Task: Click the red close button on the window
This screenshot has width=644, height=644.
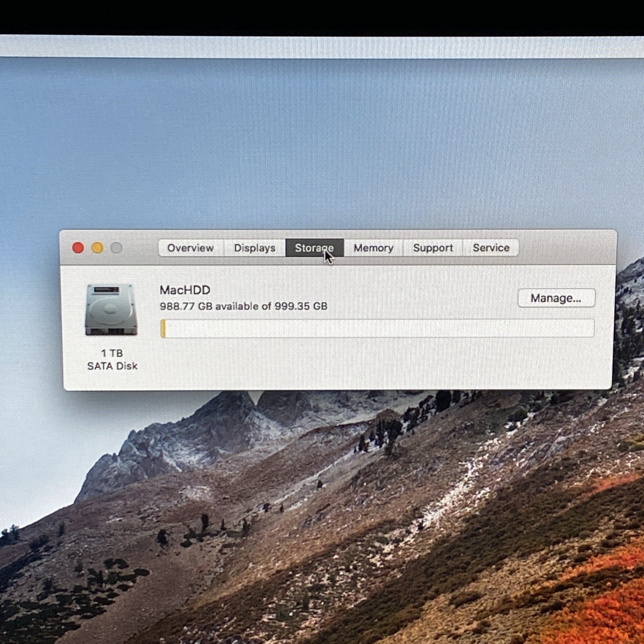Action: [x=79, y=248]
